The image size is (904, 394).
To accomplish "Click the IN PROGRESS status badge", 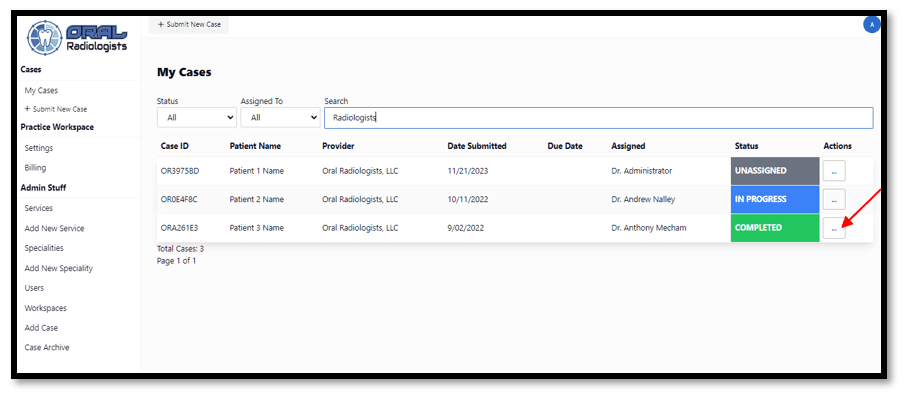I will tap(775, 199).
